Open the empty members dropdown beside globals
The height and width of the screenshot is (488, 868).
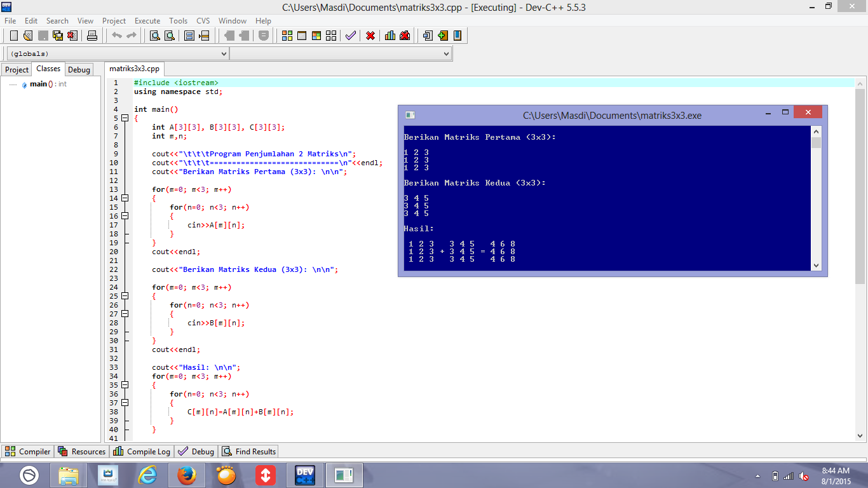[x=341, y=54]
